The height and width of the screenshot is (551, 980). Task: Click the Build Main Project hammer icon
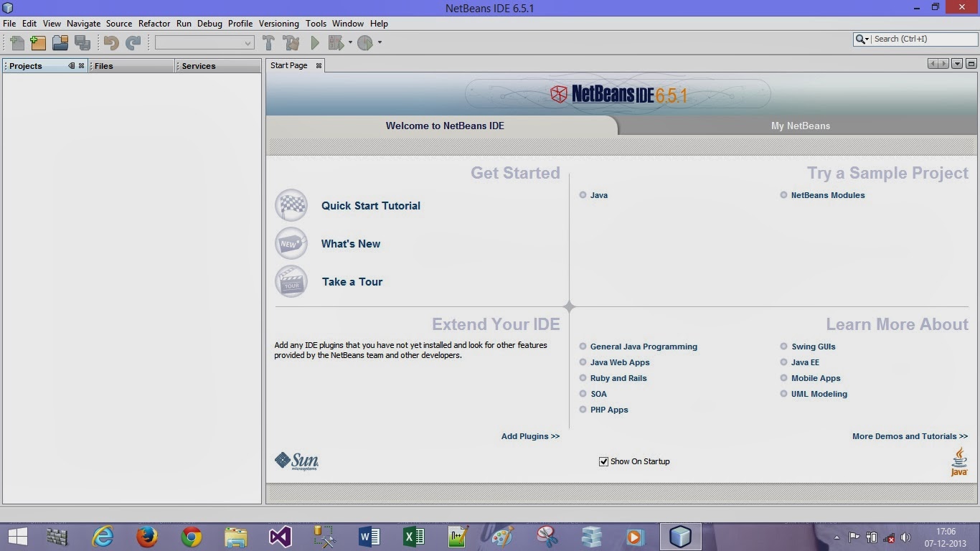268,42
